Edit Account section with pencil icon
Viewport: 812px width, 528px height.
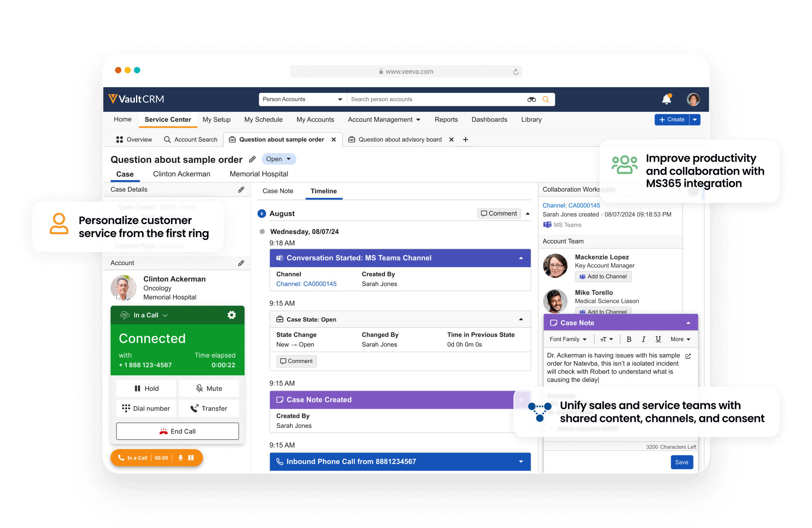coord(241,263)
